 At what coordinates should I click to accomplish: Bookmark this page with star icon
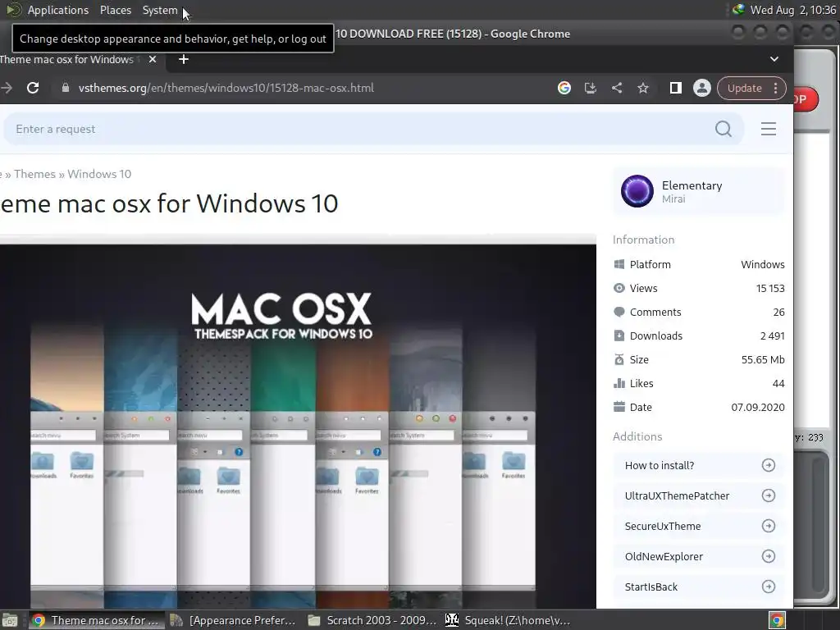click(x=643, y=88)
